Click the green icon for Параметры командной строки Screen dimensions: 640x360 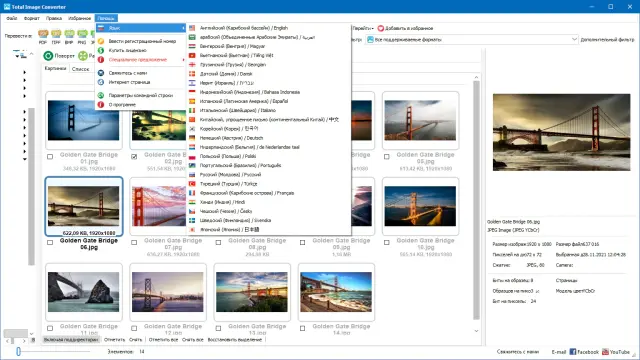pyautogui.click(x=101, y=96)
